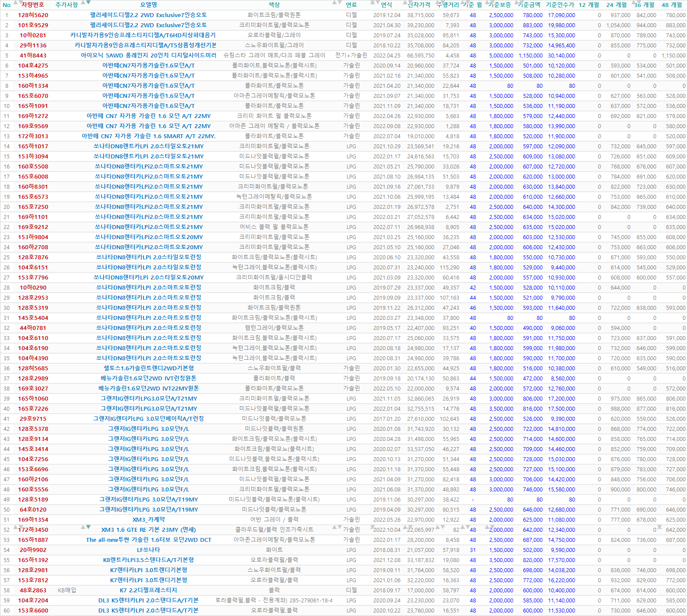687x616 pixels.
Task: Click the 기준금액 column header
Action: (529, 5)
